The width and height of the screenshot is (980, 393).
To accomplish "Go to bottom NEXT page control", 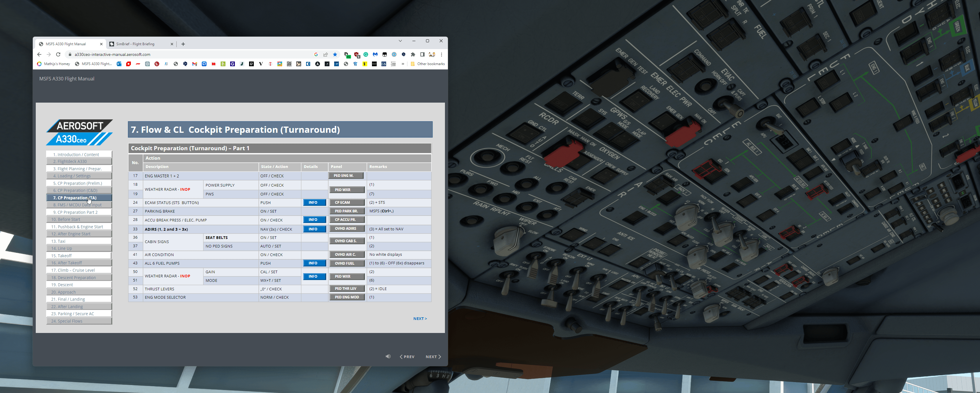I will coord(433,357).
